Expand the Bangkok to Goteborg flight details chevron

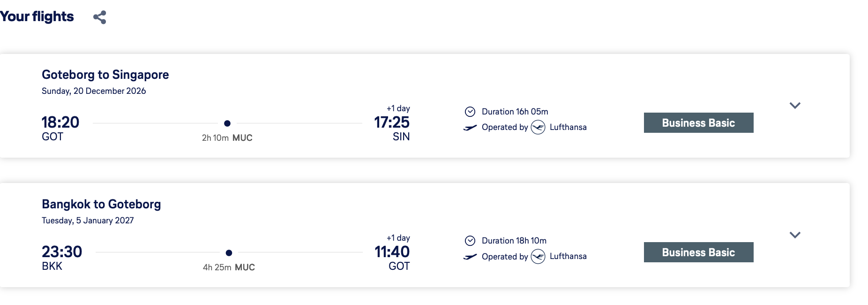pyautogui.click(x=795, y=235)
